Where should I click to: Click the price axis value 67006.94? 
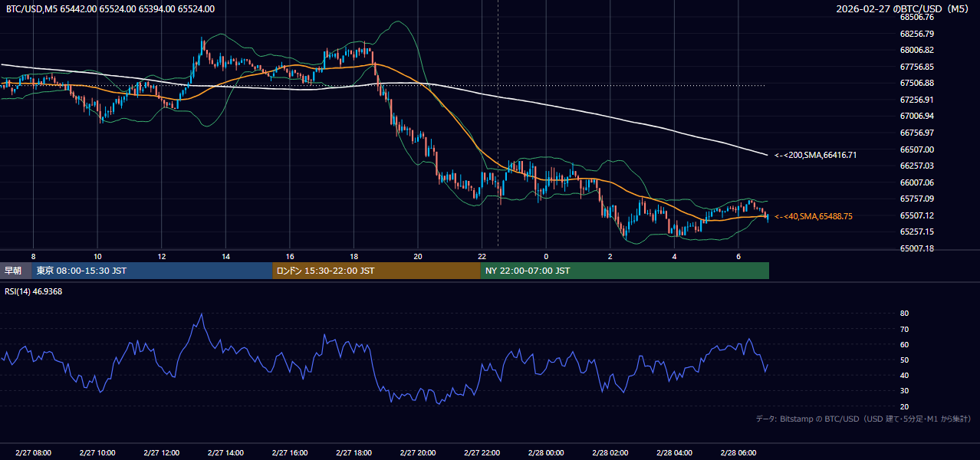point(917,117)
